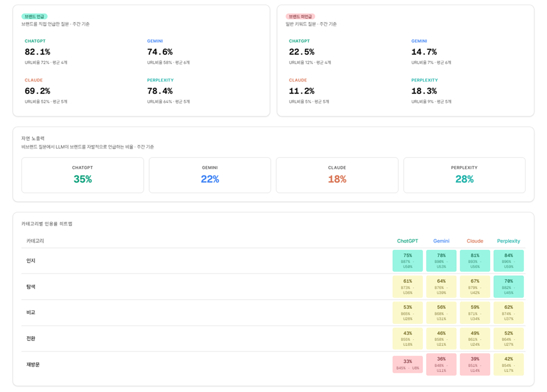Click the '일반 키워드 질문 · 주간 기준' subtitle
This screenshot has height=392, width=547.
[x=311, y=24]
